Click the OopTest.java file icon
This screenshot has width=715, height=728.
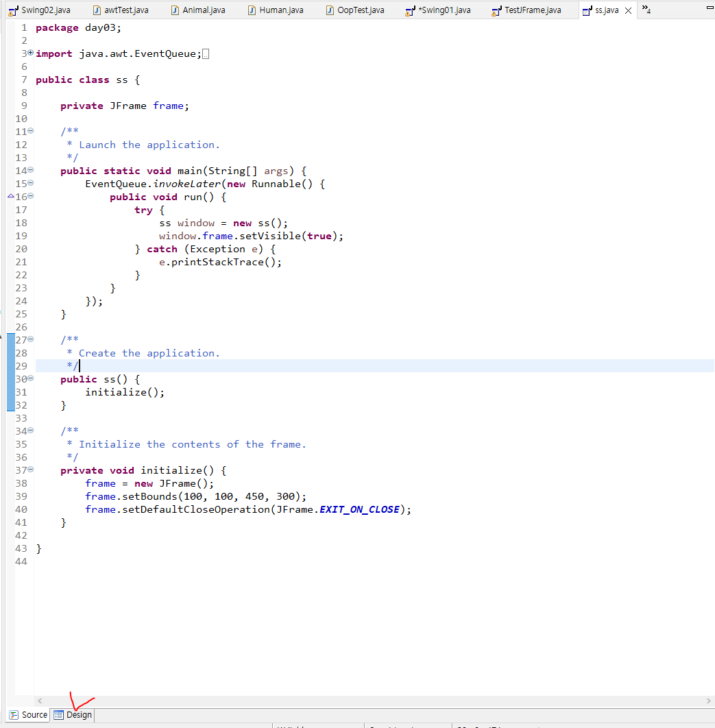[x=330, y=10]
